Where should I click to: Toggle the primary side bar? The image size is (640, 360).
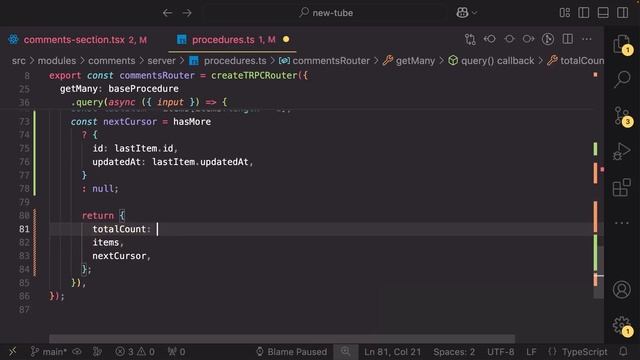(x=584, y=13)
